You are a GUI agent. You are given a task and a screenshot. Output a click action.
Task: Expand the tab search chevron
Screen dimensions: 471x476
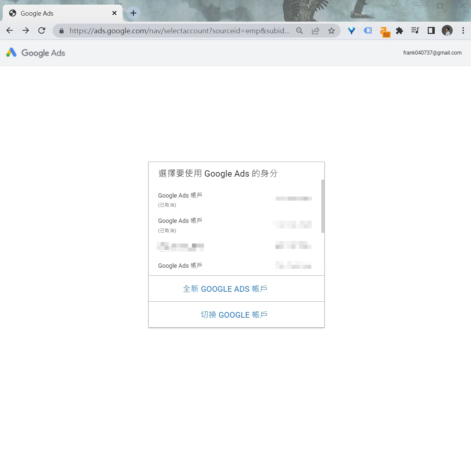(394, 6)
